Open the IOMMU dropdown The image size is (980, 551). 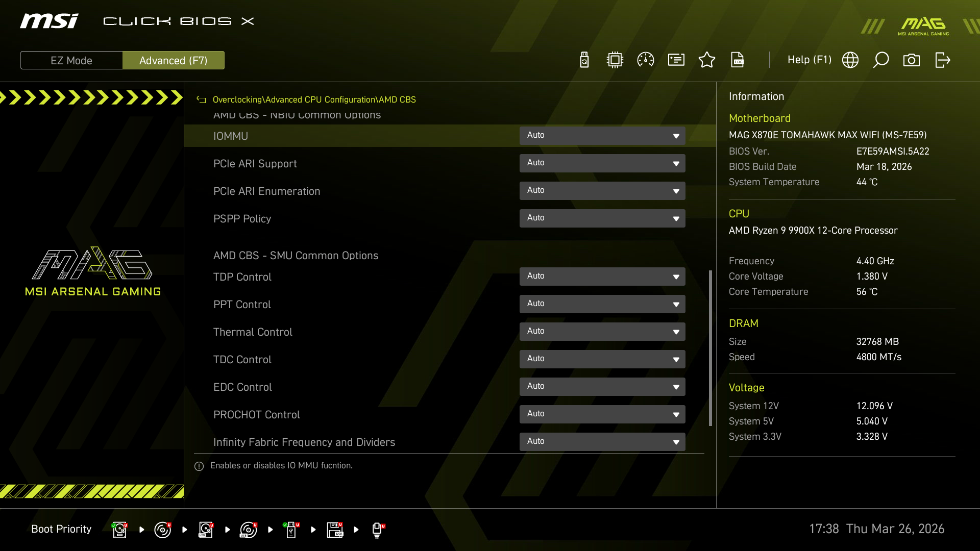coord(602,136)
